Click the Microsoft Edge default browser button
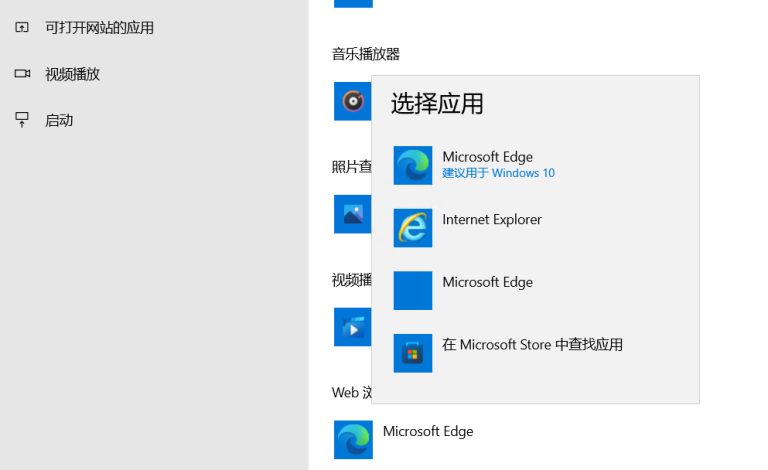 (405, 440)
